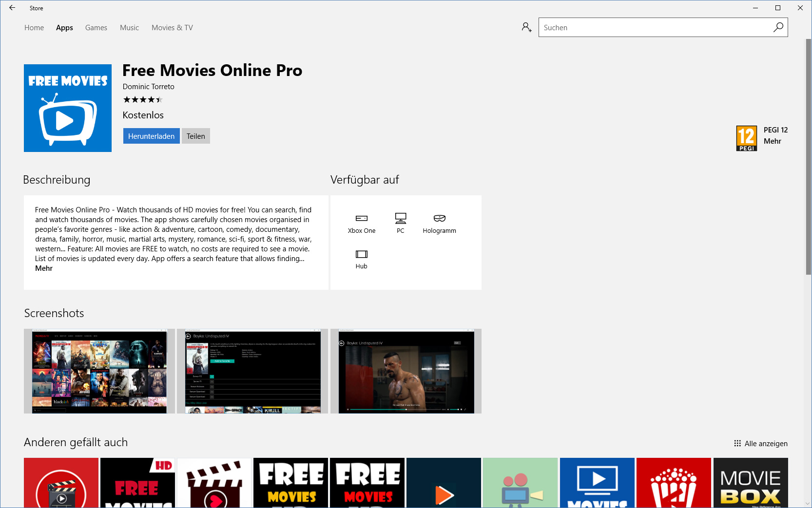Click Mehr under PEGI 12
The width and height of the screenshot is (812, 508).
772,141
